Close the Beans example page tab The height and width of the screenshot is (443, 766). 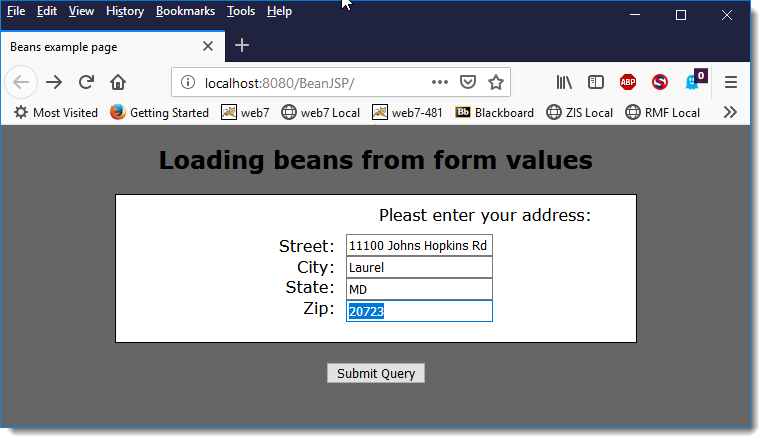pos(208,46)
